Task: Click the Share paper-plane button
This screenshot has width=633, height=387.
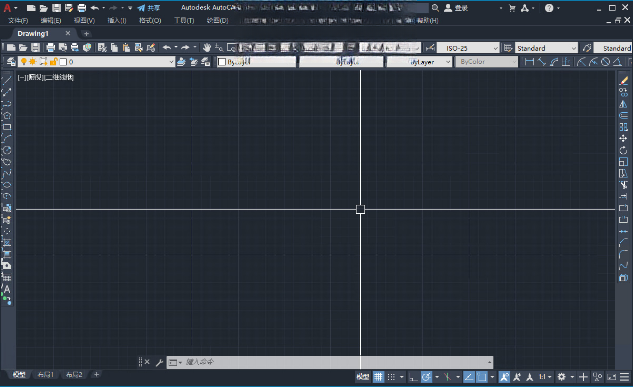Action: tap(148, 8)
